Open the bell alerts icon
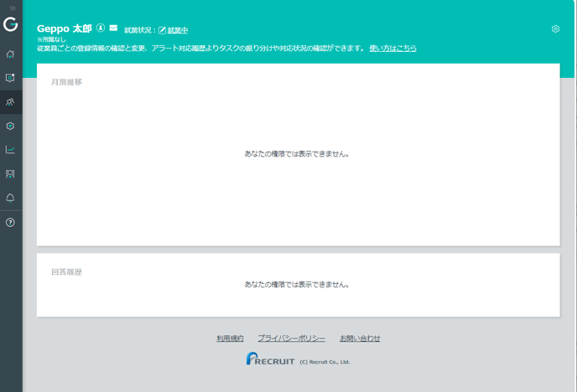 (10, 198)
